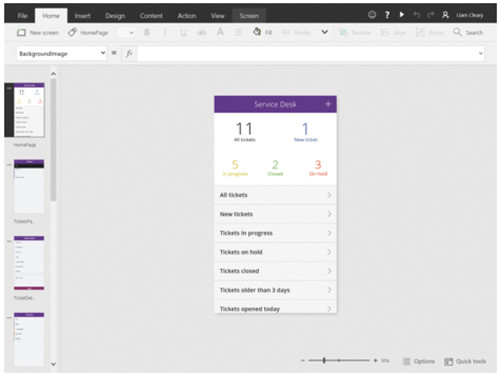
Task: Open the Content tab
Action: 151,16
